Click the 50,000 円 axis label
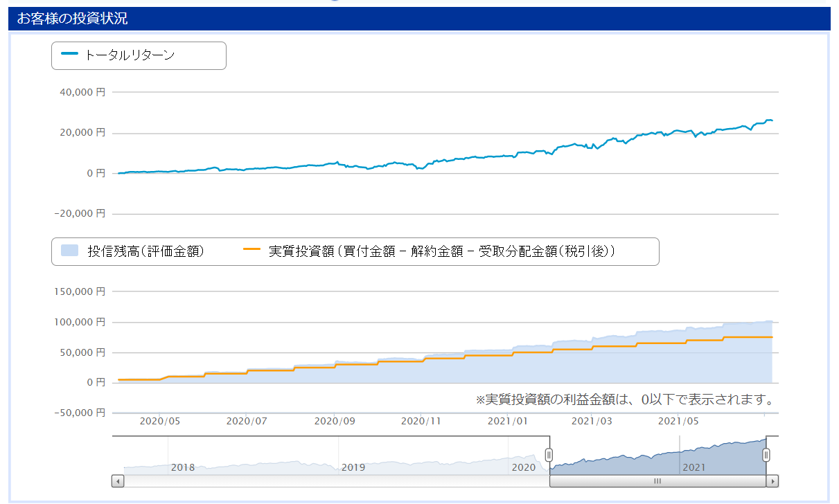Image resolution: width=839 pixels, height=504 pixels. 84,352
